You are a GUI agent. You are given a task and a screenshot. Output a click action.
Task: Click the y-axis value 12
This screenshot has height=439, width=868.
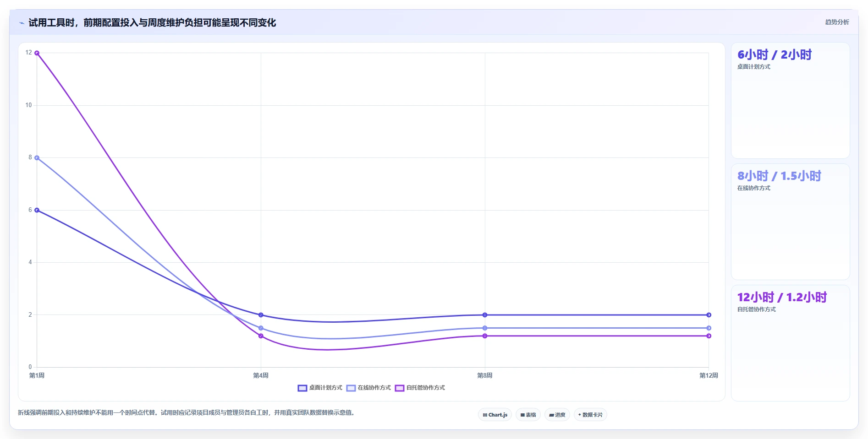(29, 53)
